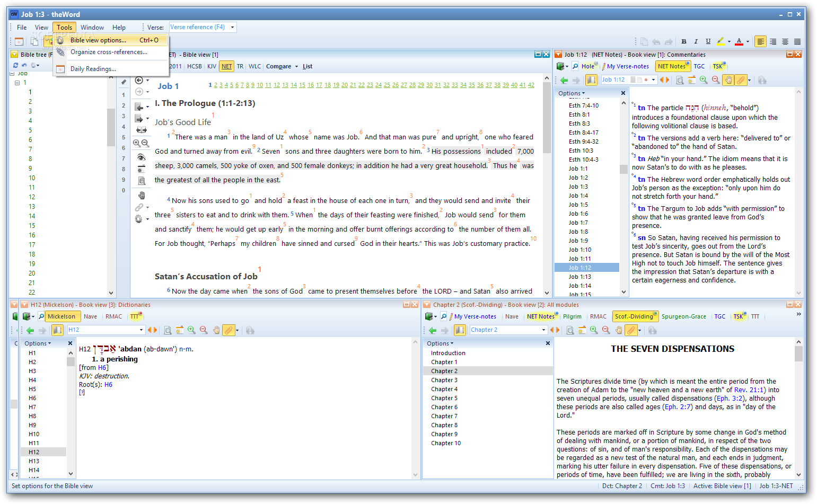
Task: Justify text in main toolbar
Action: click(x=797, y=41)
